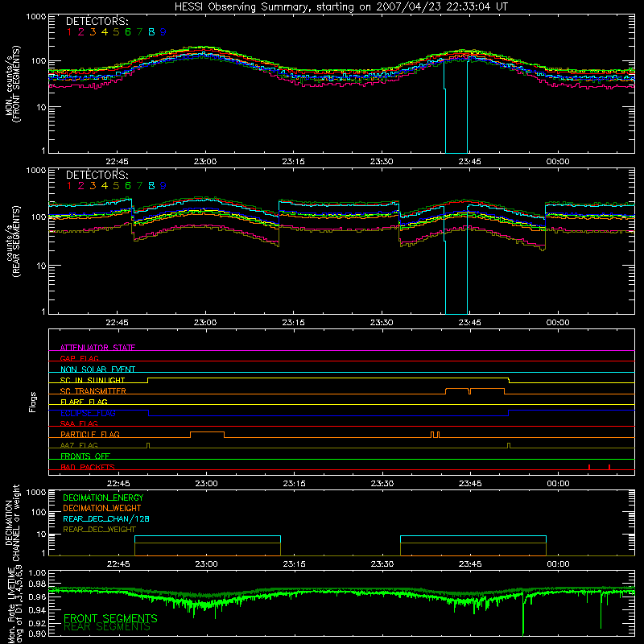Click the 0.94 livetime axis value
Viewport: 644px width, 644px height.
37,610
